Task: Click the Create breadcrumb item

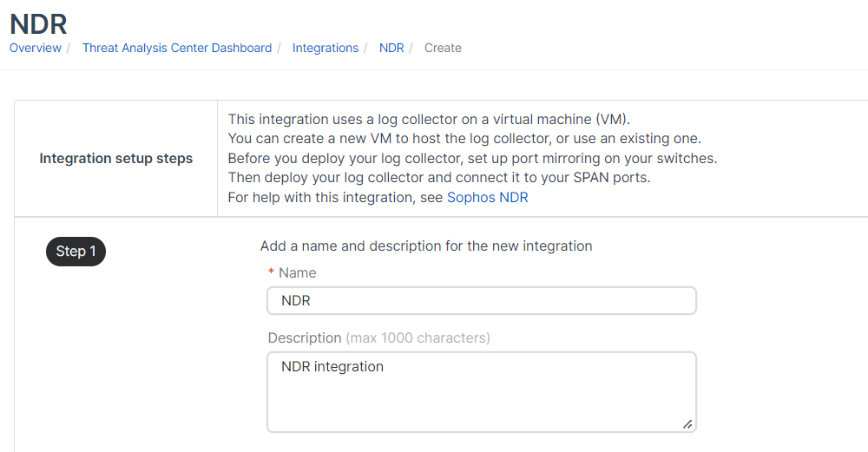Action: click(x=443, y=48)
